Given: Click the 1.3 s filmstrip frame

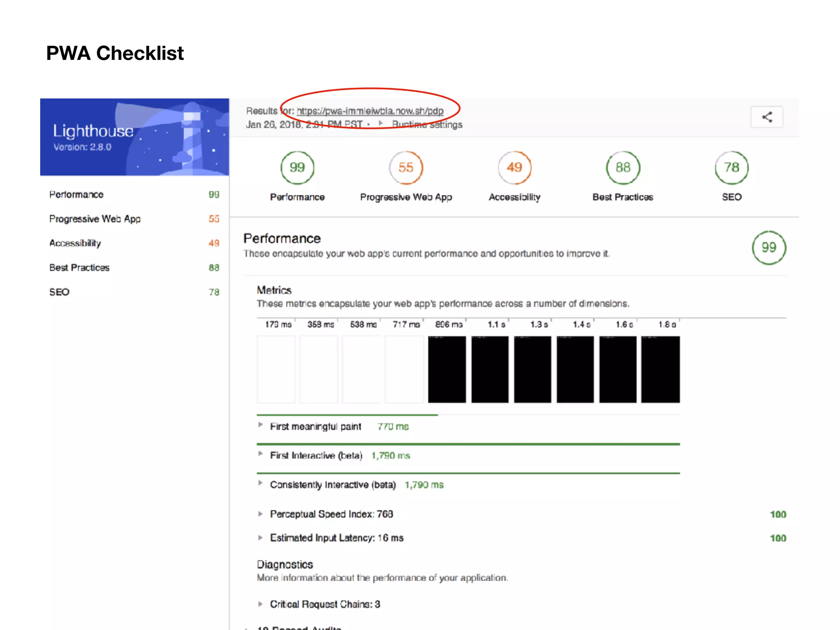Looking at the screenshot, I should click(x=532, y=369).
